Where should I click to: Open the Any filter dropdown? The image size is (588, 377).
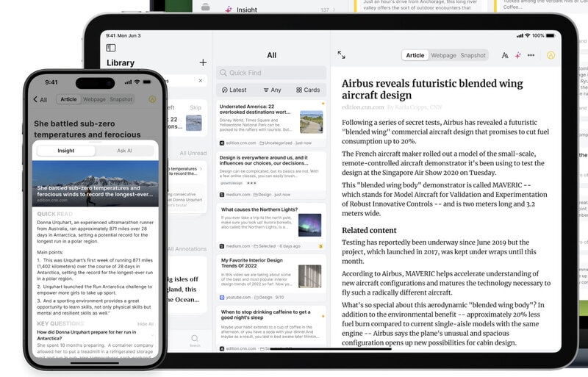[x=272, y=90]
